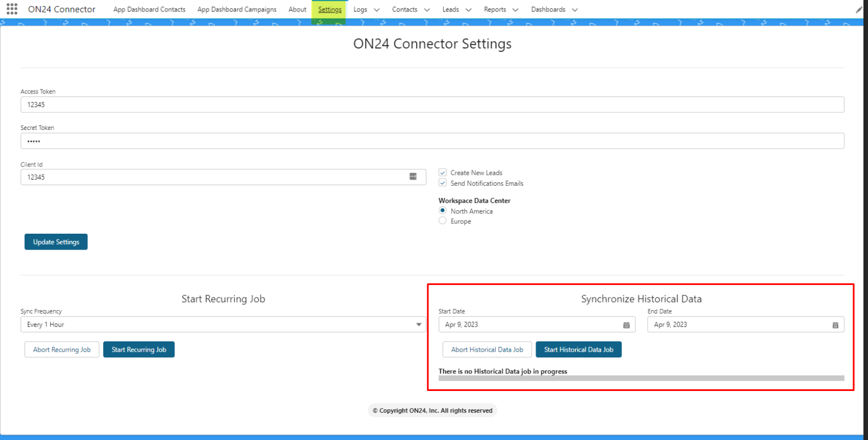This screenshot has width=868, height=440.
Task: Open the Logs tab
Action: (x=360, y=10)
